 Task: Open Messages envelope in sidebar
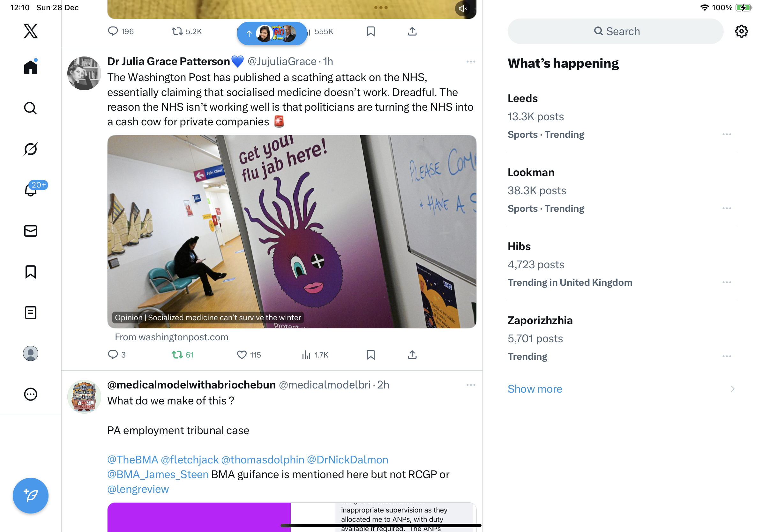tap(31, 231)
